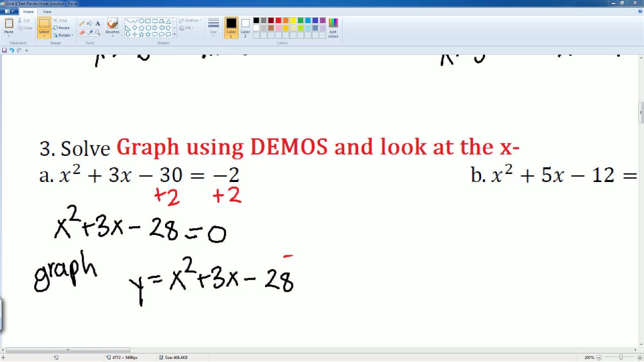Open the Paint application menu button
Viewport: 644px width, 362px height.
(x=9, y=12)
